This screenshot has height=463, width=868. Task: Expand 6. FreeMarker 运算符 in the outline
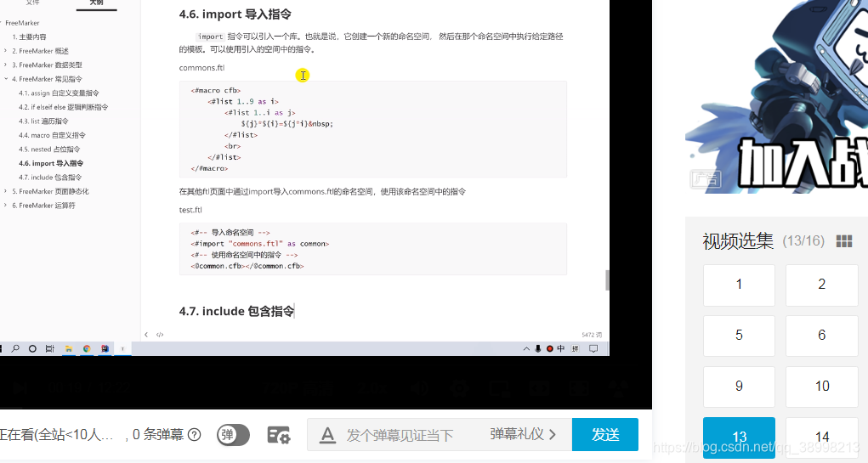pyautogui.click(x=6, y=206)
